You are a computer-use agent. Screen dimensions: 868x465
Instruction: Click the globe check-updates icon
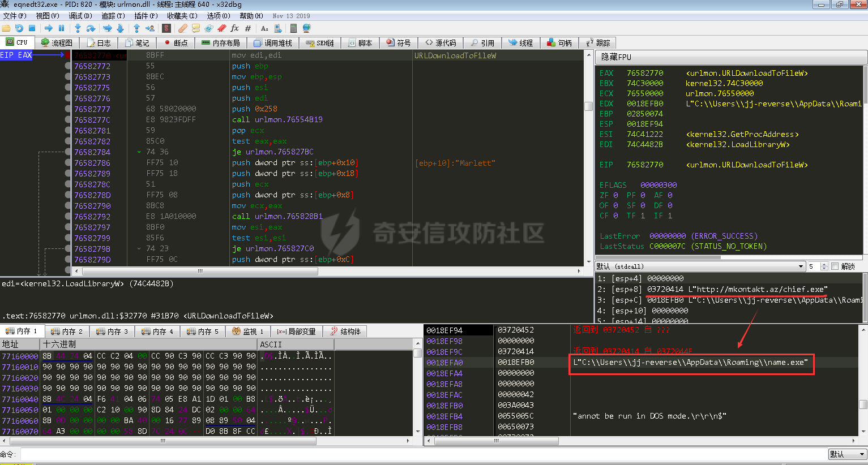click(x=306, y=28)
